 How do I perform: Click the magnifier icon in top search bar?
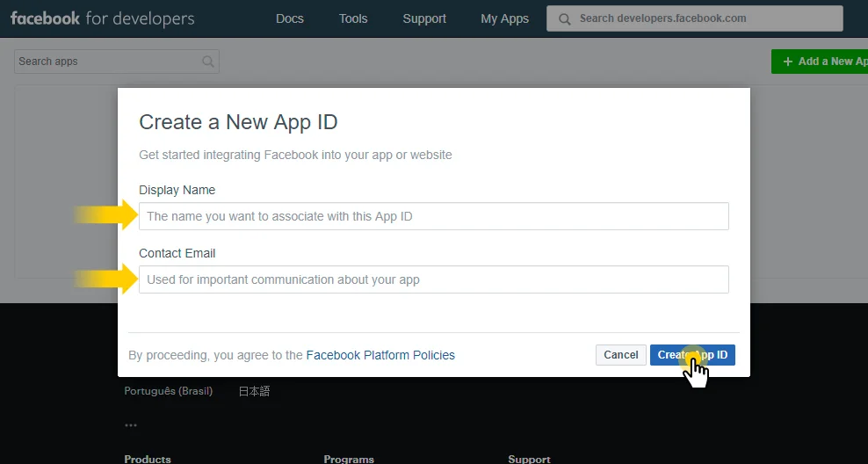(x=564, y=19)
